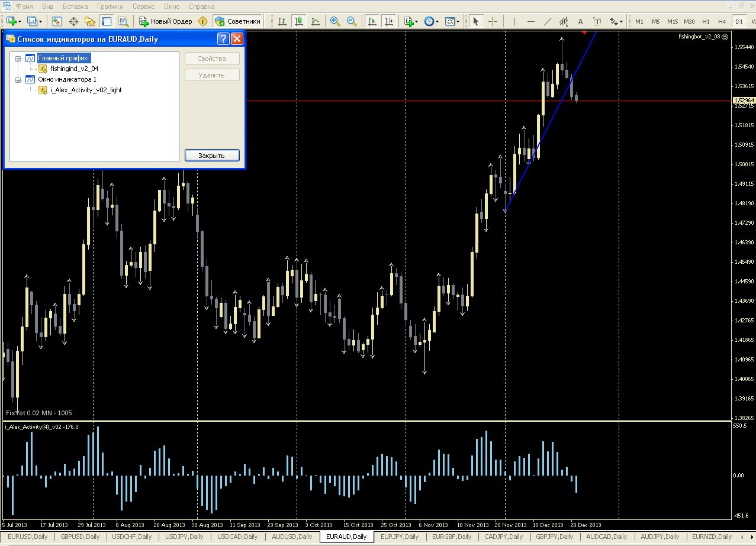Image resolution: width=756 pixels, height=546 pixels.
Task: Select the text label T tool
Action: pyautogui.click(x=597, y=21)
